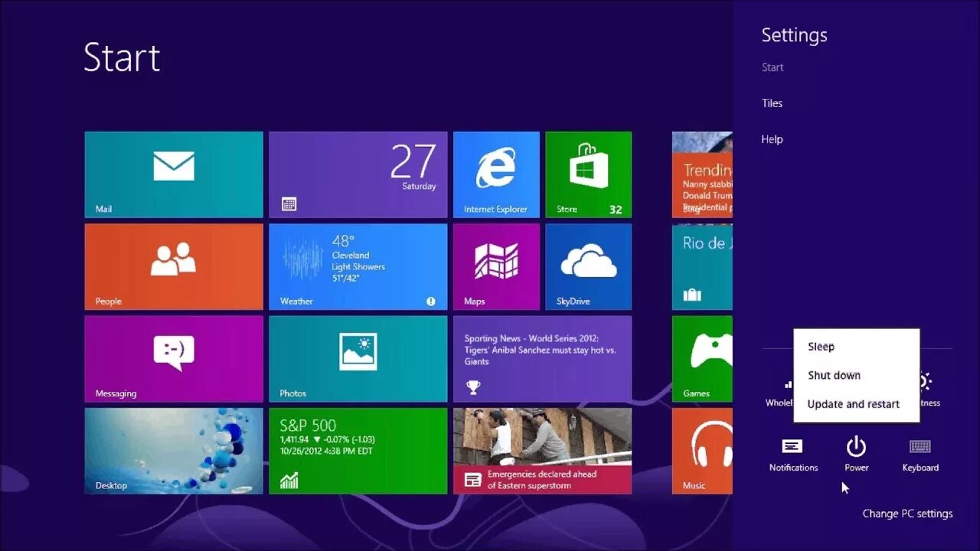Open the Maps tile
The height and width of the screenshot is (551, 980).
pos(496,266)
